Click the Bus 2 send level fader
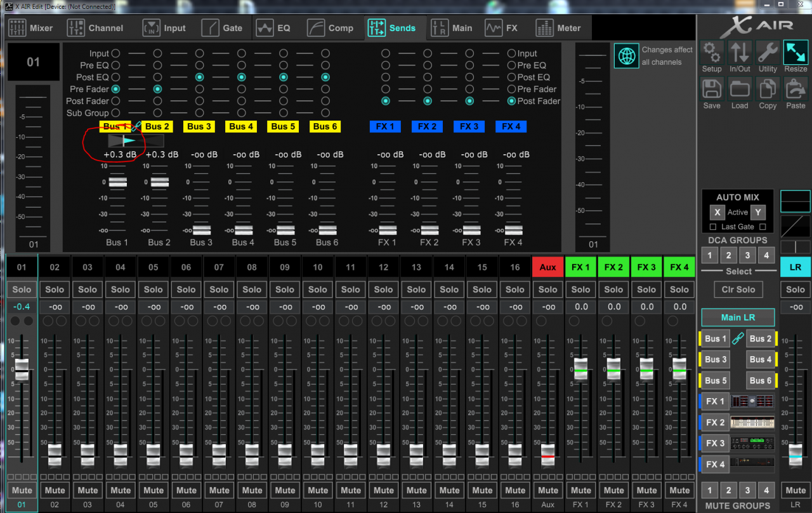The image size is (812, 513). (159, 182)
